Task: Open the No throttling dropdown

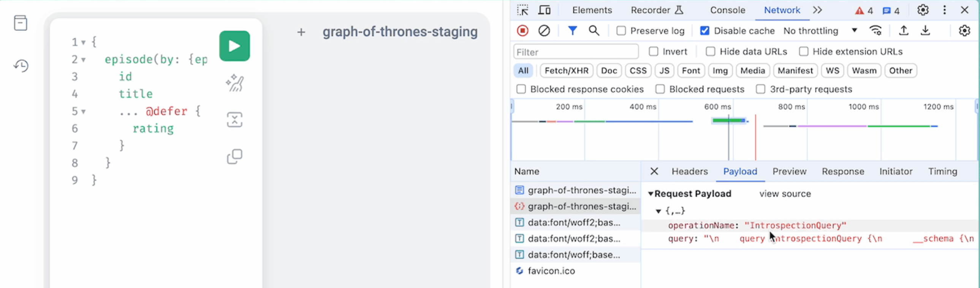Action: (x=820, y=31)
